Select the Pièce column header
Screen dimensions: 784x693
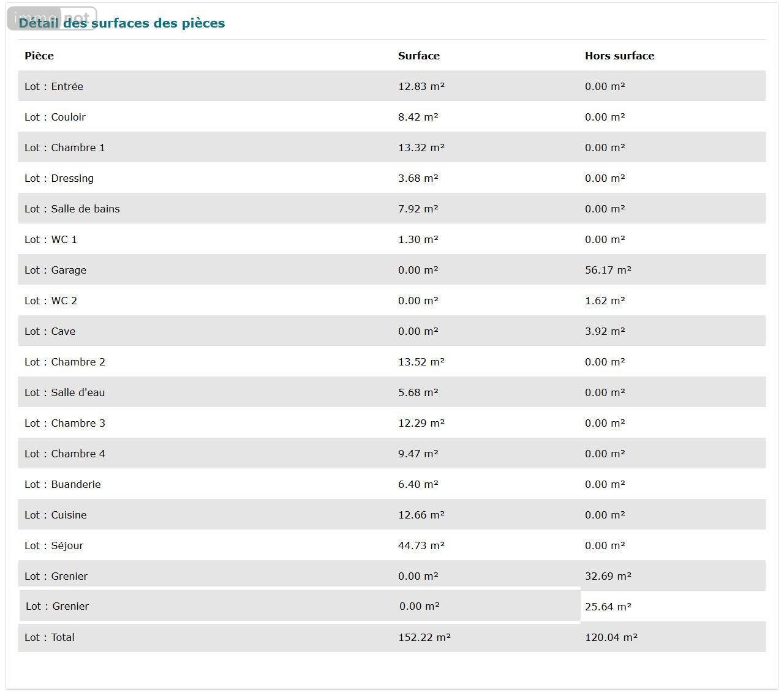coord(39,56)
